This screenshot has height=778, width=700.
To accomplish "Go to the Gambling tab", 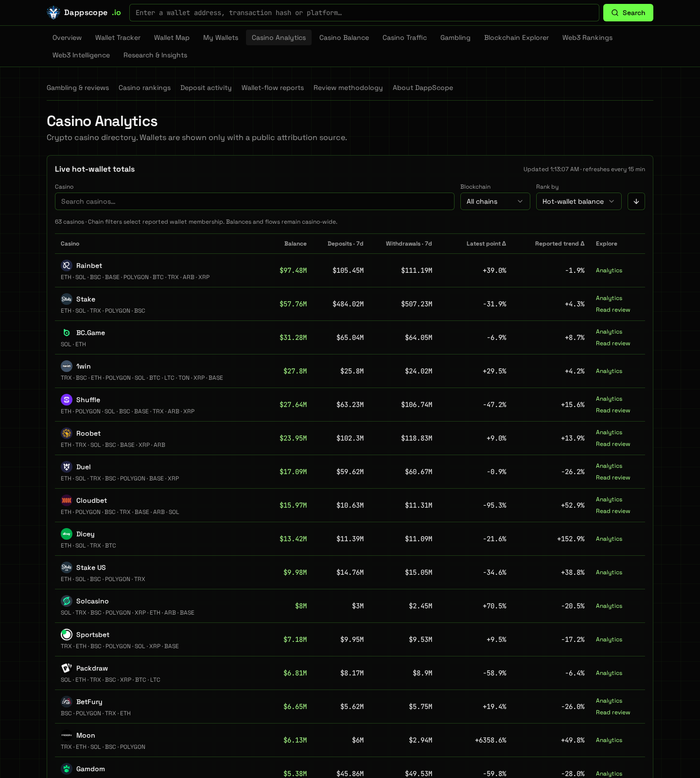I will [455, 37].
